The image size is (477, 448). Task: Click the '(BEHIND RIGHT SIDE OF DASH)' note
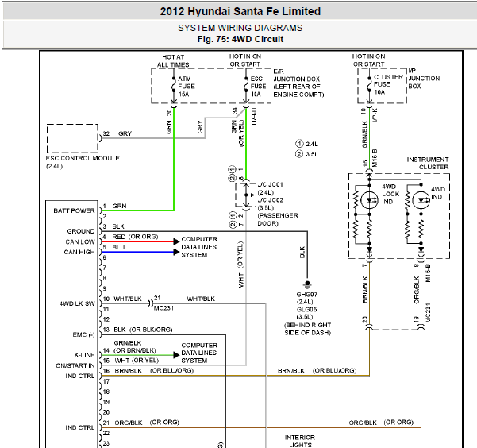[307, 329]
